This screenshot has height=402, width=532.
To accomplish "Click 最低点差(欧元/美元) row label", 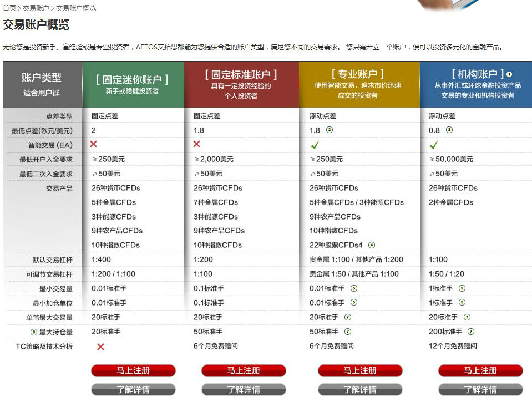I will [42, 131].
